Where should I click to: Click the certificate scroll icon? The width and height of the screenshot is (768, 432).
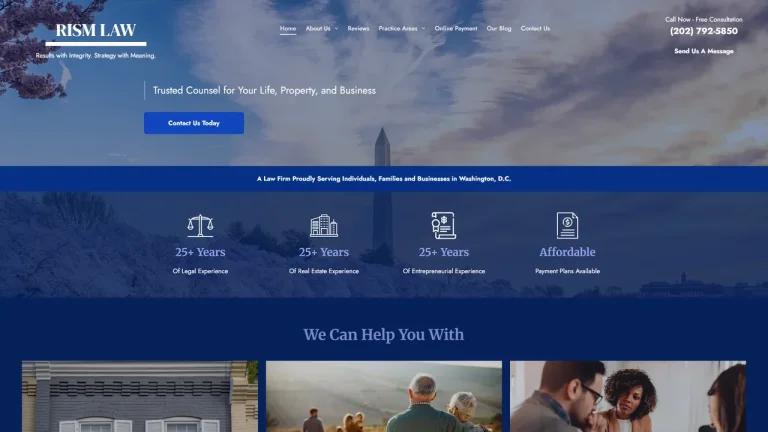(x=444, y=225)
